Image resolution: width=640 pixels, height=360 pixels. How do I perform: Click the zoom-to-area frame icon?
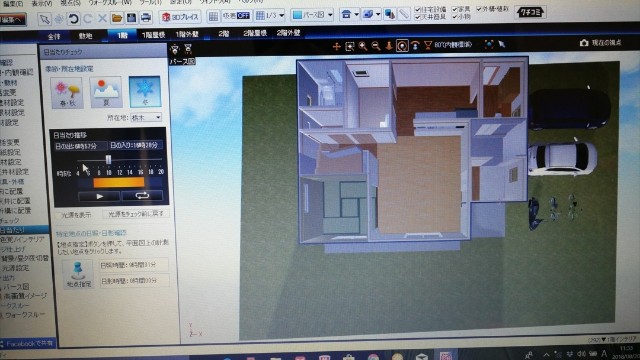coord(350,47)
